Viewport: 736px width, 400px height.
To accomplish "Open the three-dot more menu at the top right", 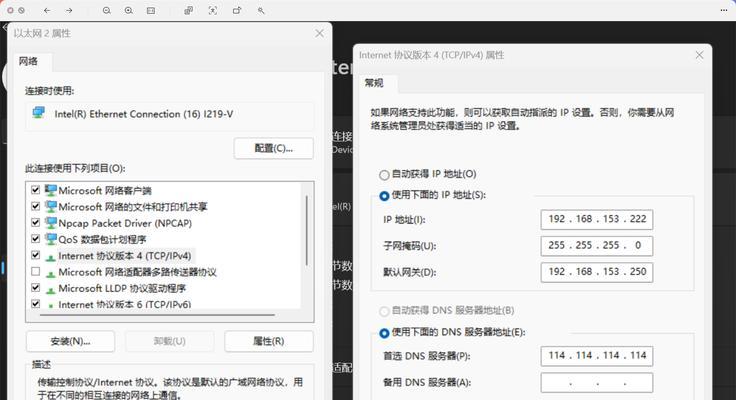I will (x=724, y=10).
